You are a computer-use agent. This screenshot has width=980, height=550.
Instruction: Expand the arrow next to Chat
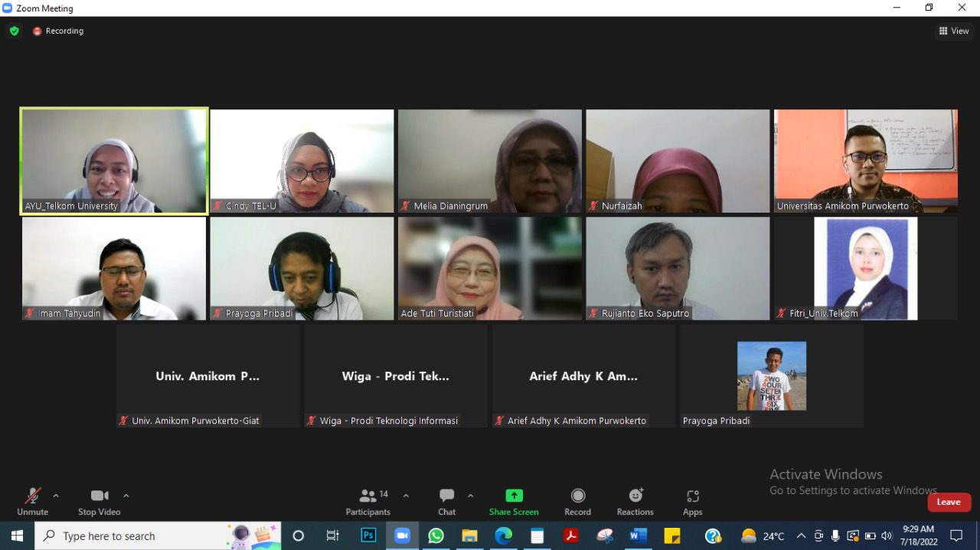click(471, 496)
